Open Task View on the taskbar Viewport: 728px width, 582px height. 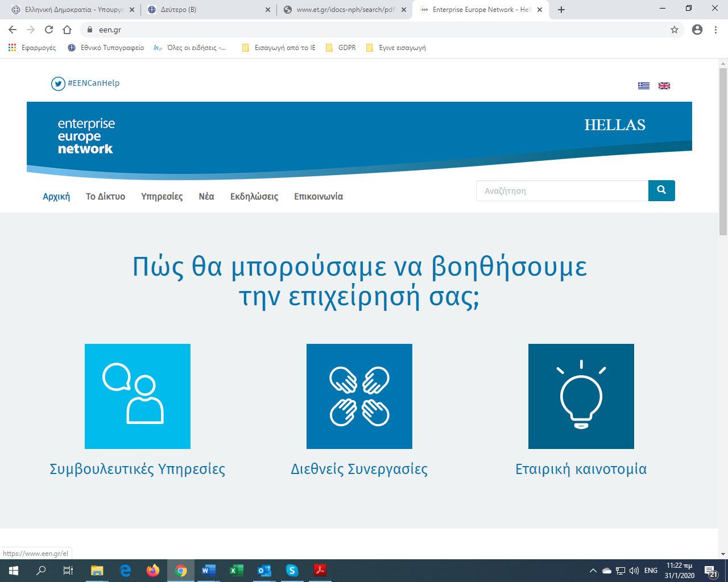coord(68,571)
